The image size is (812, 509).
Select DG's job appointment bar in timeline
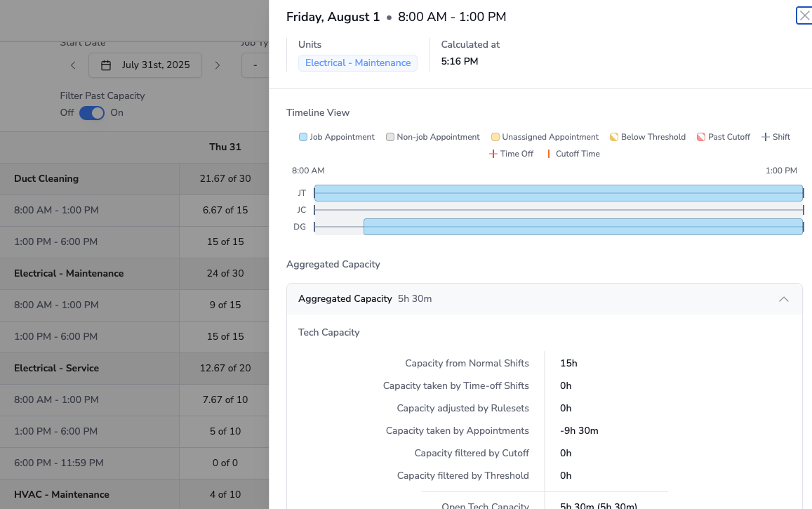click(583, 227)
